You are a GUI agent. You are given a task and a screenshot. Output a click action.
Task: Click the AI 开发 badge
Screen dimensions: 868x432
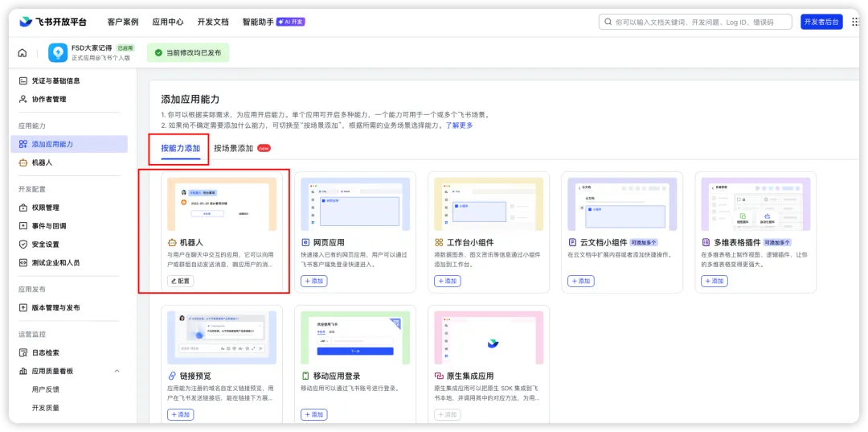tap(291, 23)
